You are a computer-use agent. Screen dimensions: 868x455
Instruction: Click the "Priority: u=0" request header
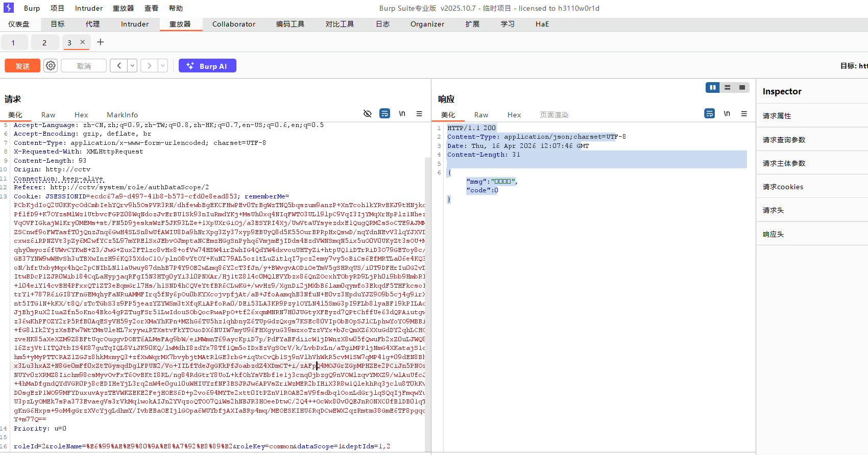pyautogui.click(x=40, y=428)
